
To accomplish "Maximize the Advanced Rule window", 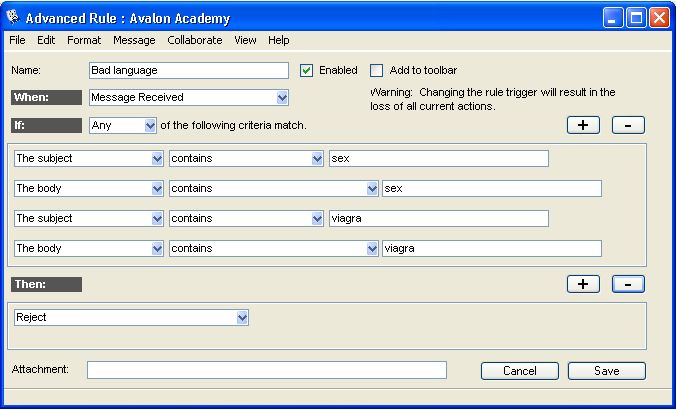I will coord(636,17).
